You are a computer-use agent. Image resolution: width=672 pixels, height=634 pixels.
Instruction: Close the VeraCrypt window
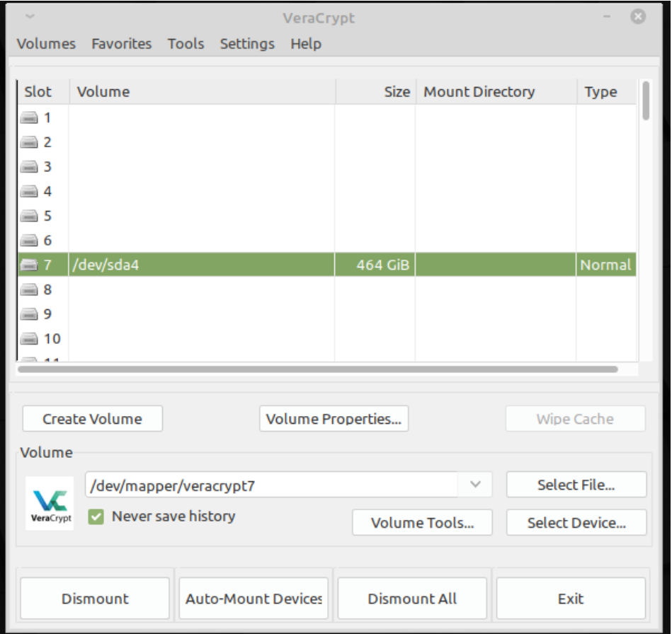click(x=638, y=17)
